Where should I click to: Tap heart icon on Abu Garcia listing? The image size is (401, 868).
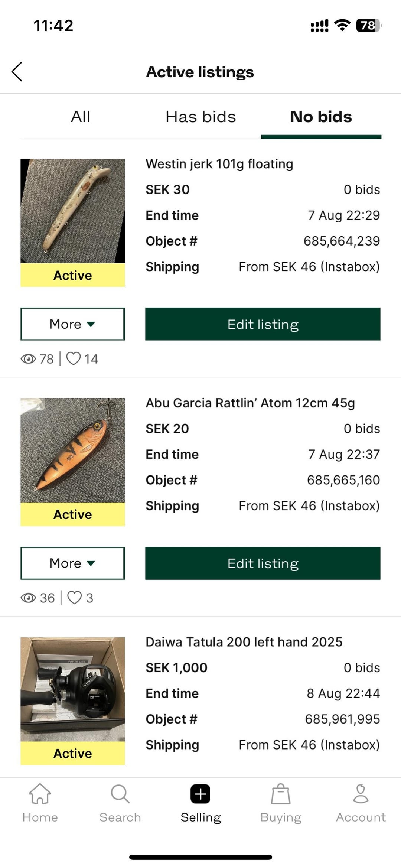74,598
